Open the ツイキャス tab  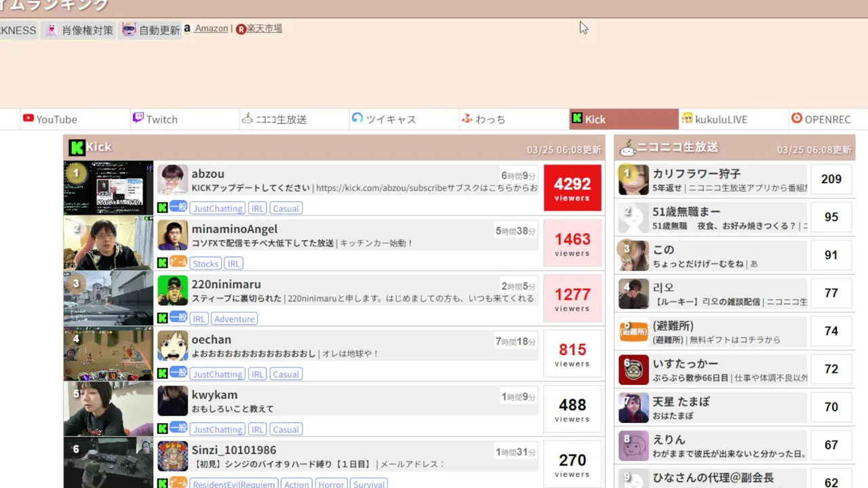[404, 119]
